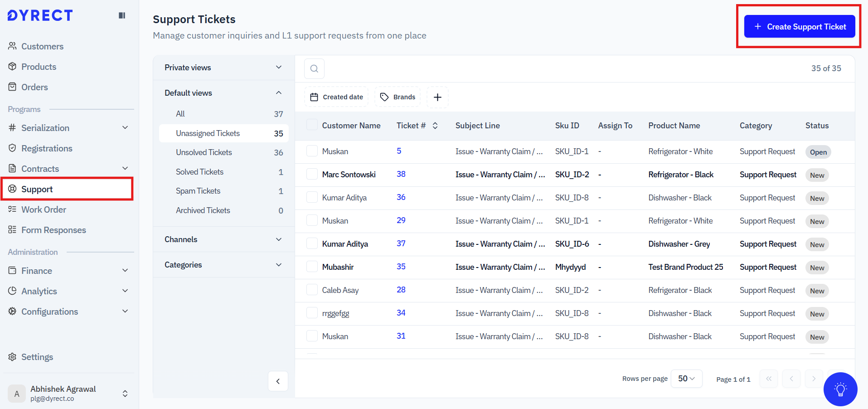
Task: Click the Support lifebuoy icon
Action: 12,189
